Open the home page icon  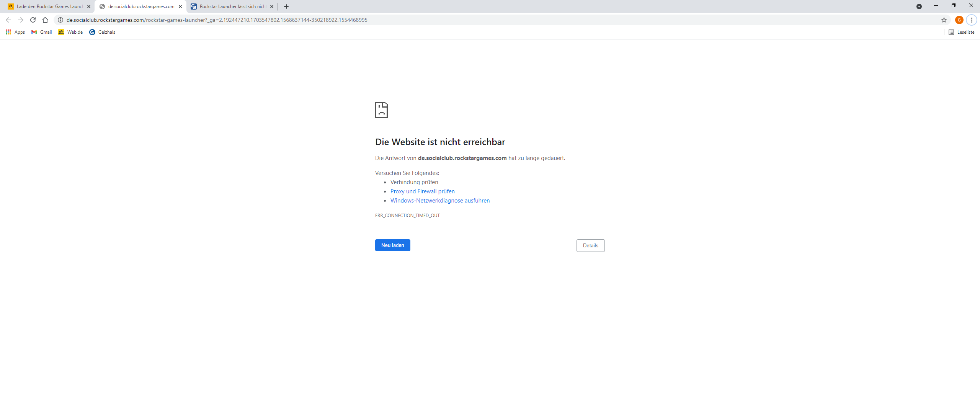(45, 20)
